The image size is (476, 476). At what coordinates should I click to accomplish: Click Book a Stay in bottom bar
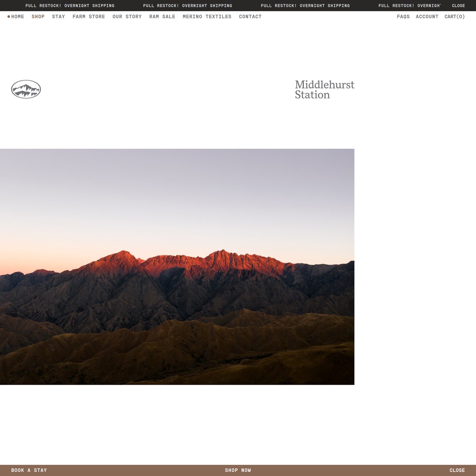[29, 470]
